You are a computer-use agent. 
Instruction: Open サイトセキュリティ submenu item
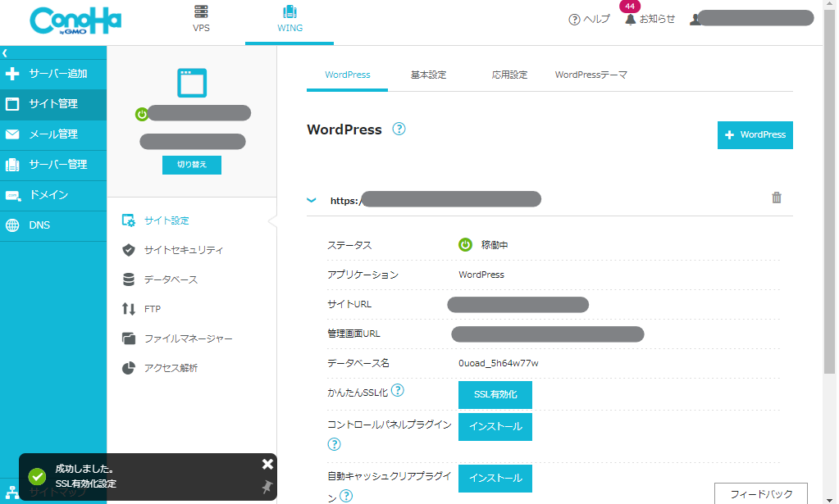tap(184, 250)
